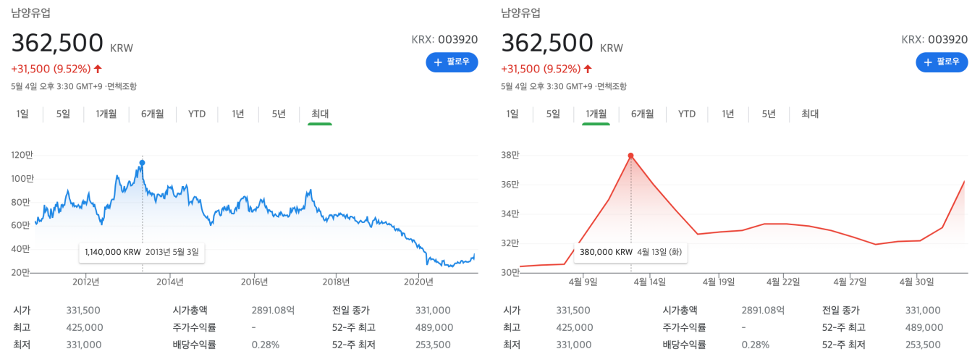Click the 253,500 52-week low in right panel

click(x=924, y=345)
